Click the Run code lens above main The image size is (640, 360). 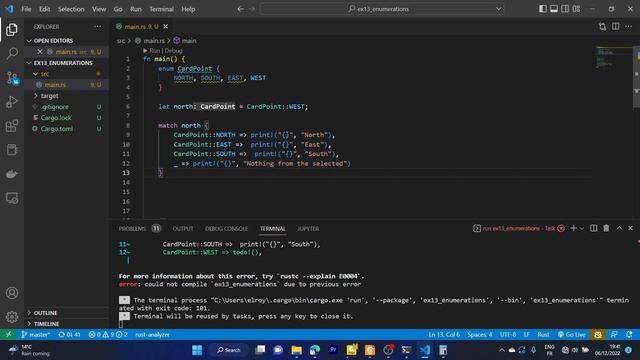(155, 51)
